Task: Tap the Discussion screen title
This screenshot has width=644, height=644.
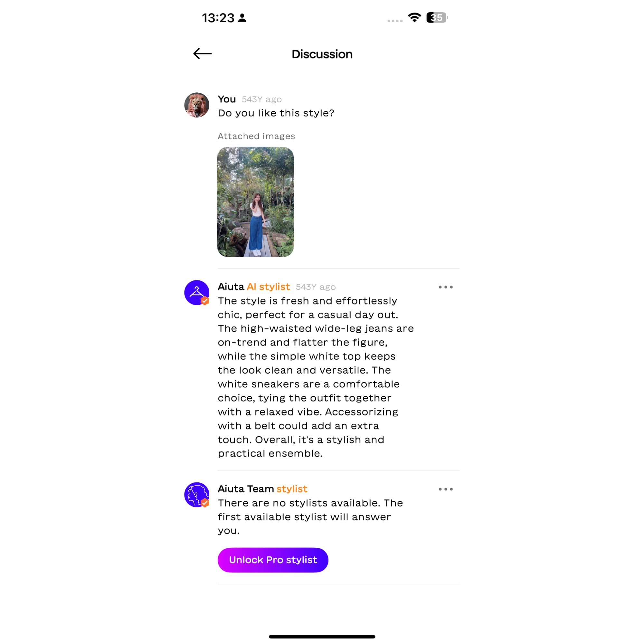Action: click(322, 54)
